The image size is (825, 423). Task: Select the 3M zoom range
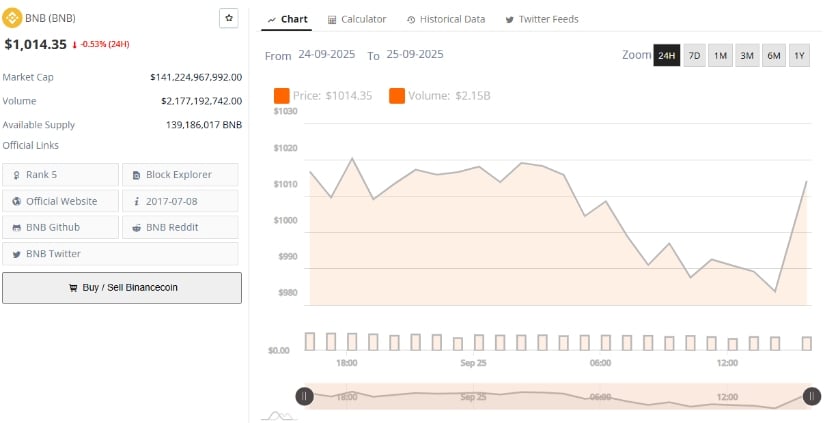coord(747,55)
